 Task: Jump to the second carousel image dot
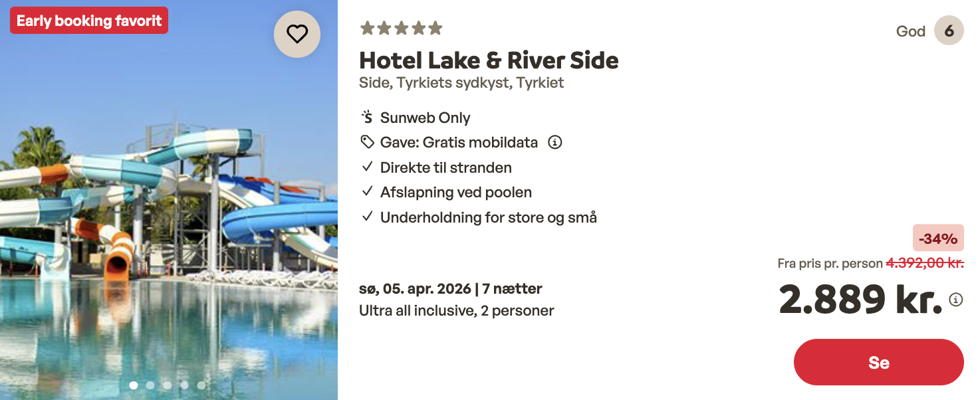pos(150,385)
